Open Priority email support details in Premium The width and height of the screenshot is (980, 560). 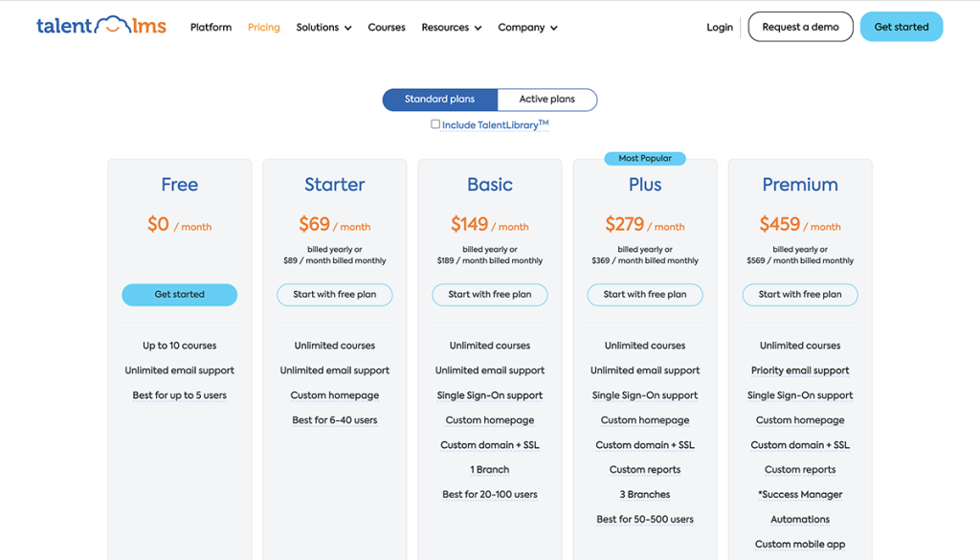(800, 370)
